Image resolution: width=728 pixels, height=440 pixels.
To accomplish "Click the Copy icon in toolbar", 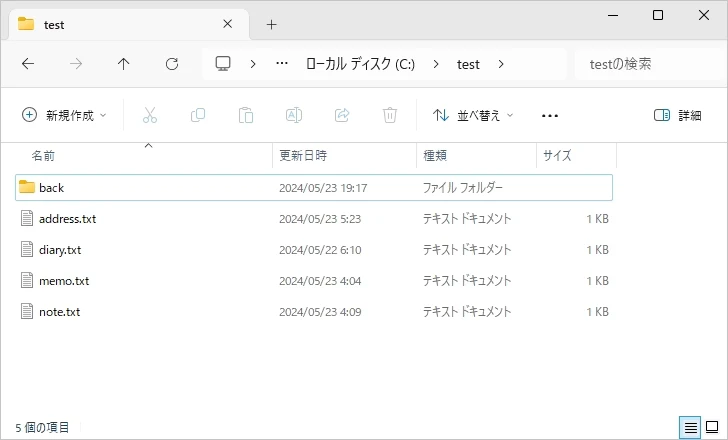I will tap(198, 115).
